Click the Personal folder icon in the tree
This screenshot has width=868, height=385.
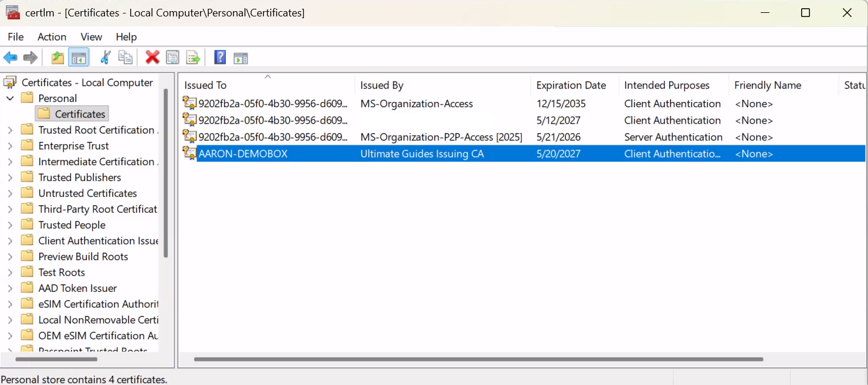click(27, 98)
